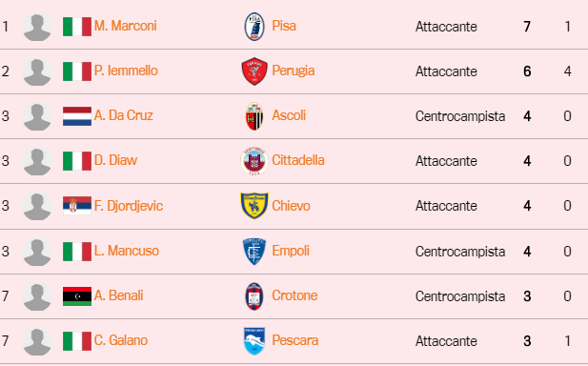
Task: Click the Netherlands flag next to A. Da Cruz
Action: coord(77,116)
